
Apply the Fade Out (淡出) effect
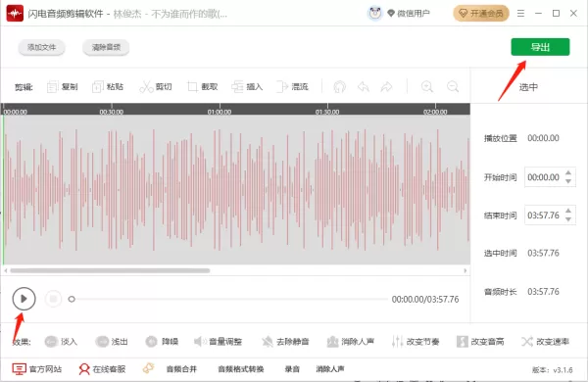pyautogui.click(x=112, y=342)
